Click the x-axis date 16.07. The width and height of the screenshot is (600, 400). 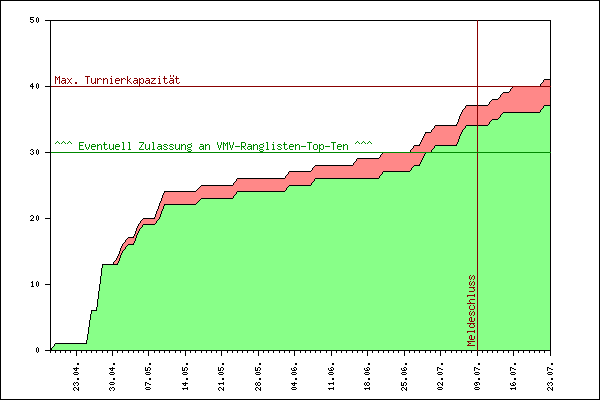(514, 377)
